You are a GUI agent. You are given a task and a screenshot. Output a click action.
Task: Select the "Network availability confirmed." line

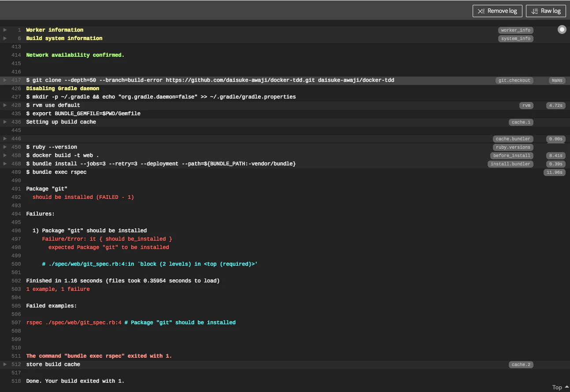(x=75, y=55)
